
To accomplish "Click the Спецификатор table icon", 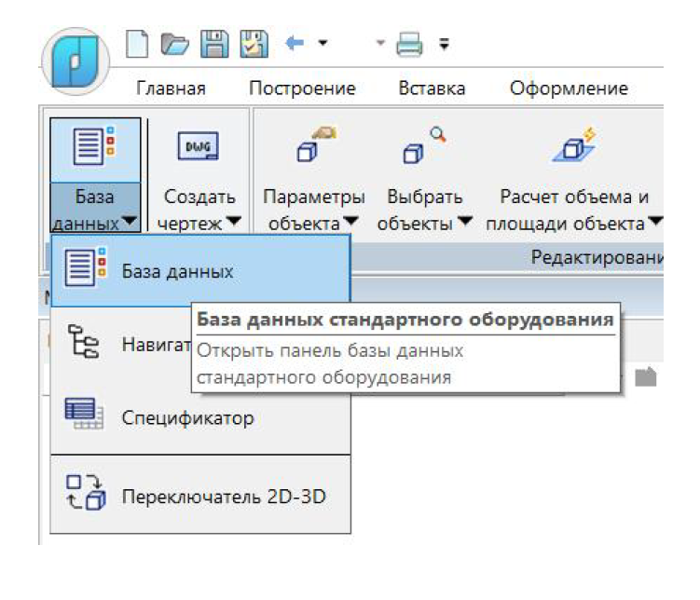I will pos(84,414).
